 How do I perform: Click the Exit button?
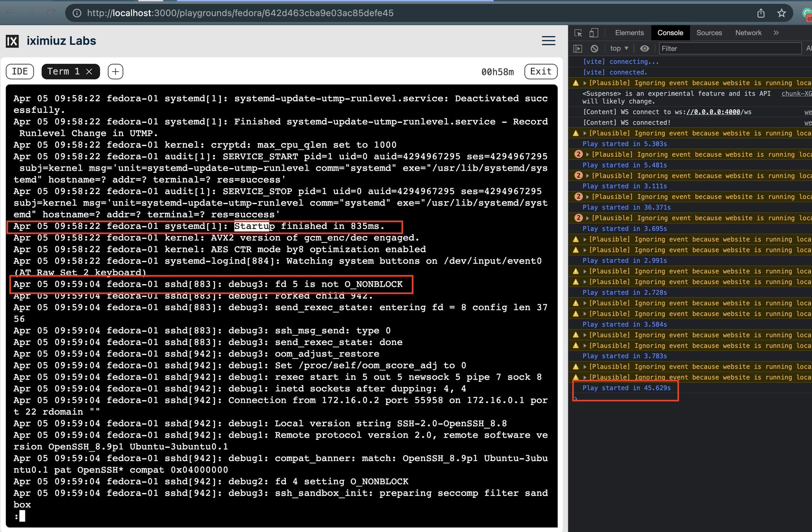[x=540, y=71]
